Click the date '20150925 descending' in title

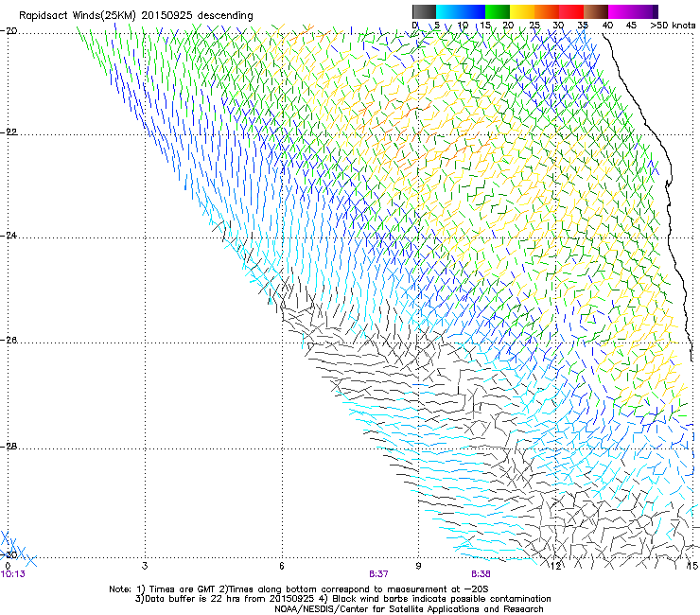[198, 16]
